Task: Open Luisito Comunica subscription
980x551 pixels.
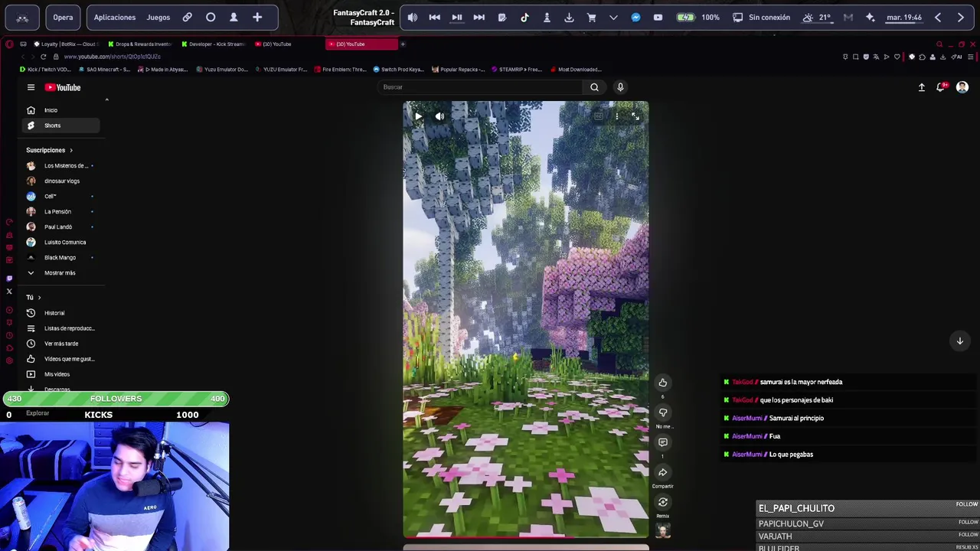Action: tap(60, 242)
